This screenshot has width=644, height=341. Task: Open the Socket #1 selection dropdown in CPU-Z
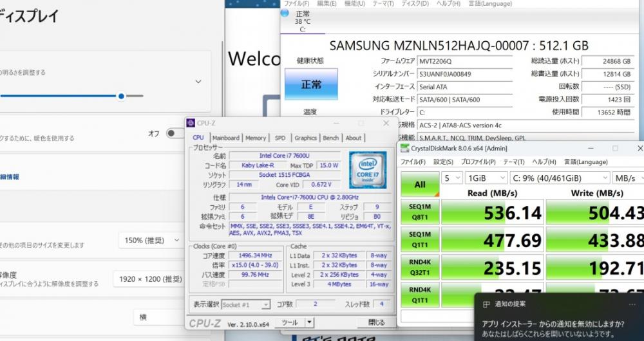point(245,304)
